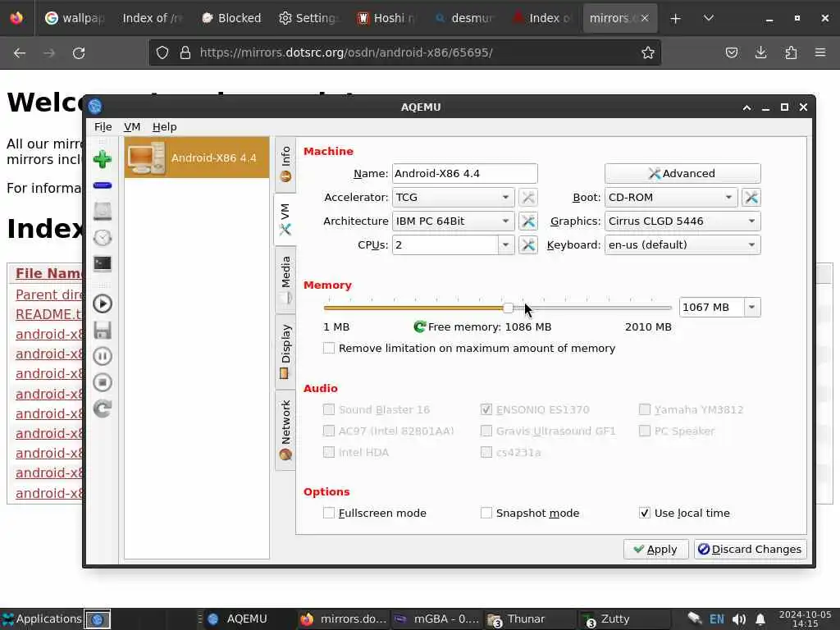840x630 pixels.
Task: Open Firefox downloads icon
Action: (x=760, y=52)
